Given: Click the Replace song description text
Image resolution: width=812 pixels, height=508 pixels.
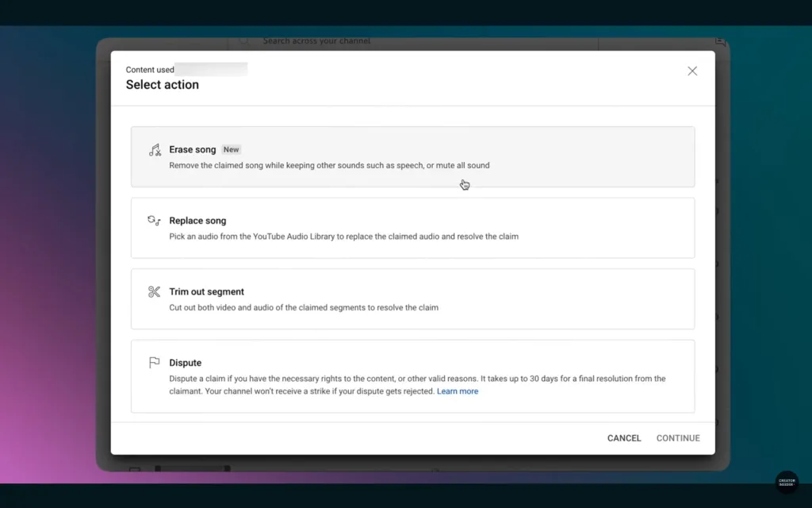Looking at the screenshot, I should (344, 237).
